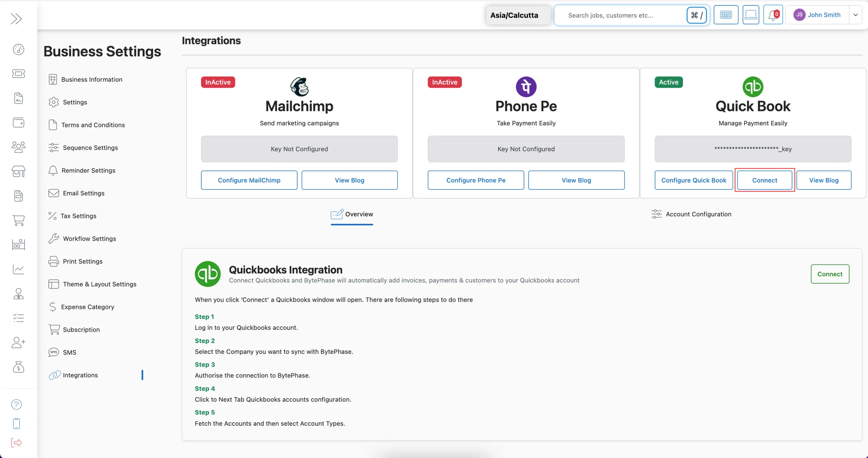The height and width of the screenshot is (458, 868).
Task: Open Theme & Layout Settings
Action: tap(92, 284)
